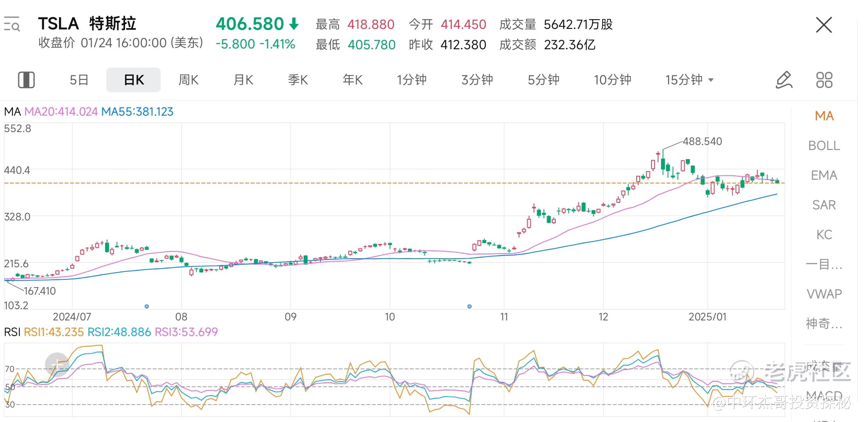Click the 收盘价 01/24 16:00:00 timestamp

pos(121,43)
